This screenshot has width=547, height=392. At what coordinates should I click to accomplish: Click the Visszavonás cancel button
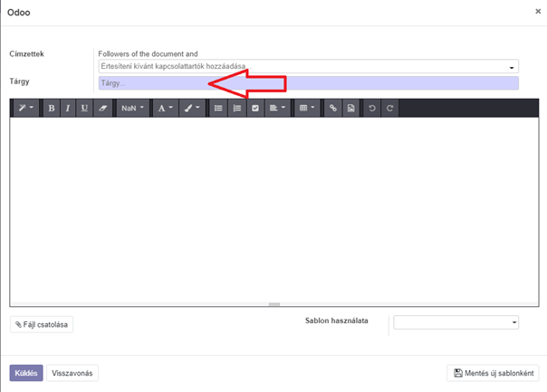[72, 373]
